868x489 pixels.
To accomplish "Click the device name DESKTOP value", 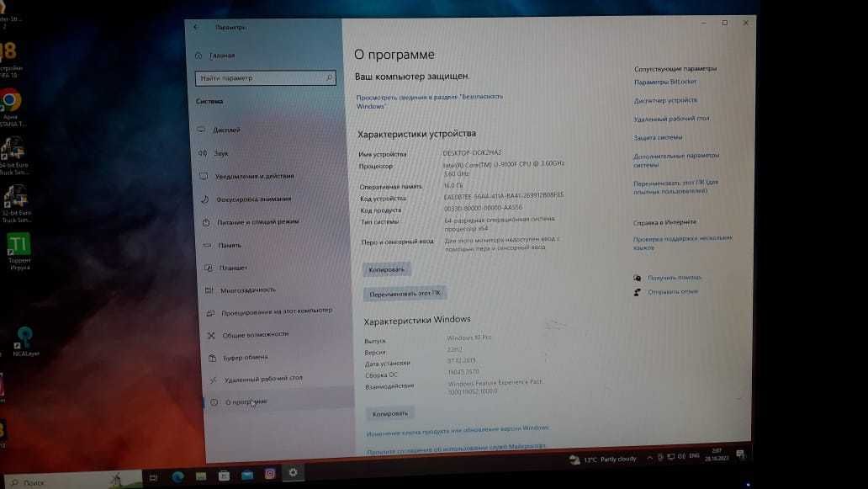I will click(x=472, y=152).
